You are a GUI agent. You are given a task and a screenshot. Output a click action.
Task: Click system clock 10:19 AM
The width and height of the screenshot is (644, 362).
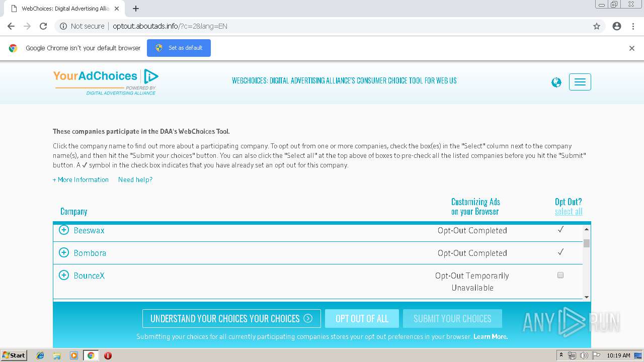(618, 355)
